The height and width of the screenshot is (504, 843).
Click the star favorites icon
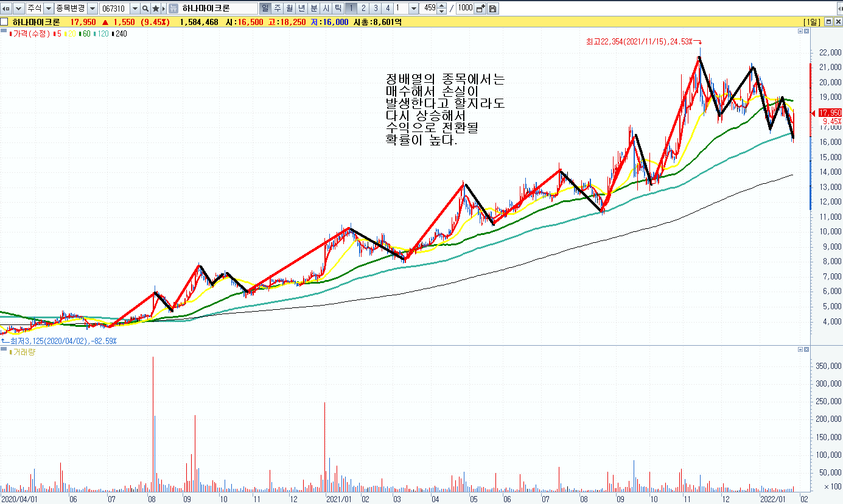[156, 9]
